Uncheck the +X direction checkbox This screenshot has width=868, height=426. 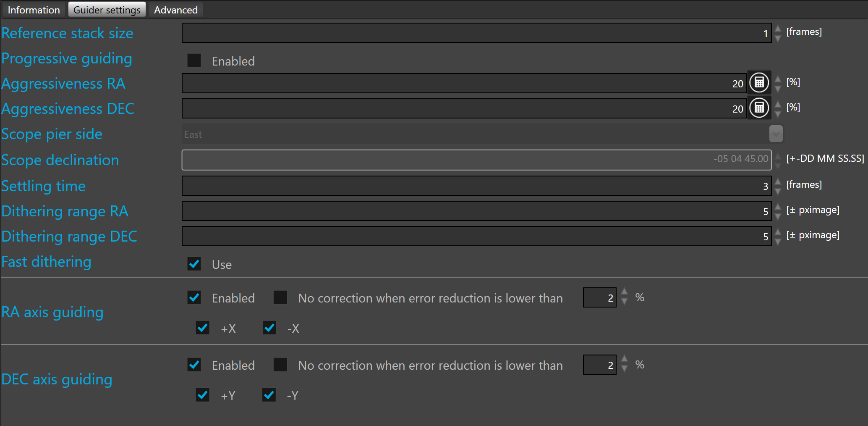[202, 328]
